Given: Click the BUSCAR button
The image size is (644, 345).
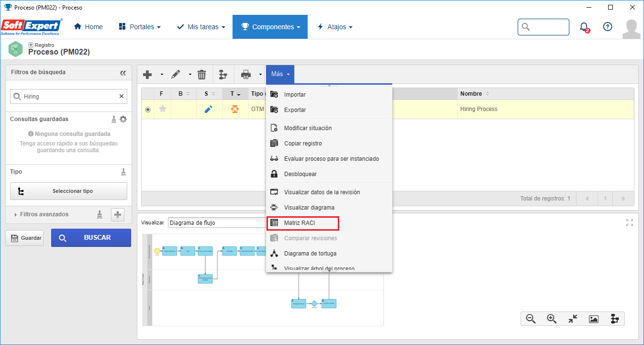Looking at the screenshot, I should click(x=91, y=238).
